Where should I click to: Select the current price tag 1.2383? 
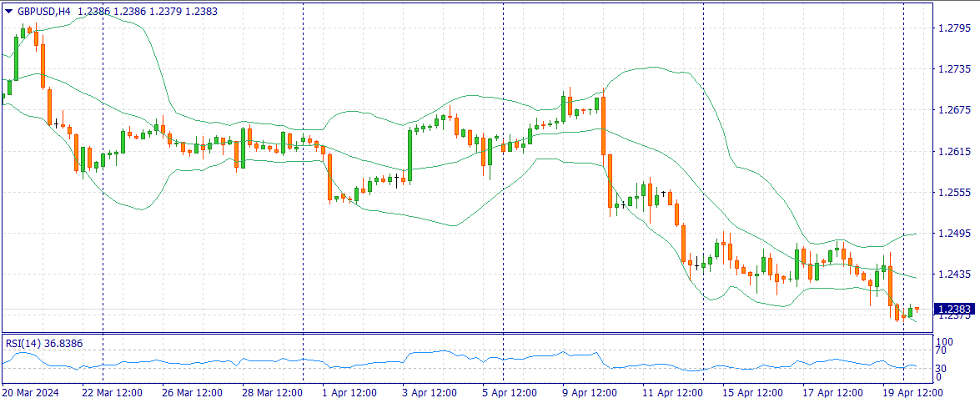pyautogui.click(x=953, y=309)
